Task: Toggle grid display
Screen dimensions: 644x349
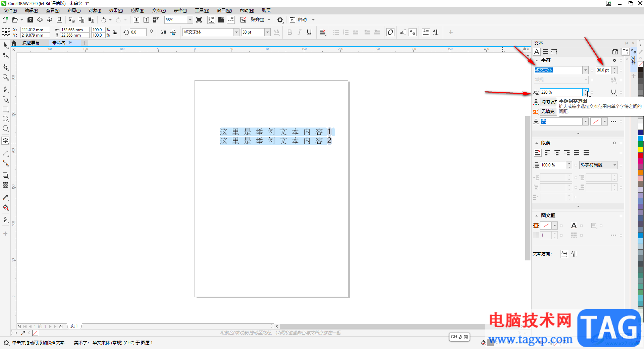Action: (221, 20)
